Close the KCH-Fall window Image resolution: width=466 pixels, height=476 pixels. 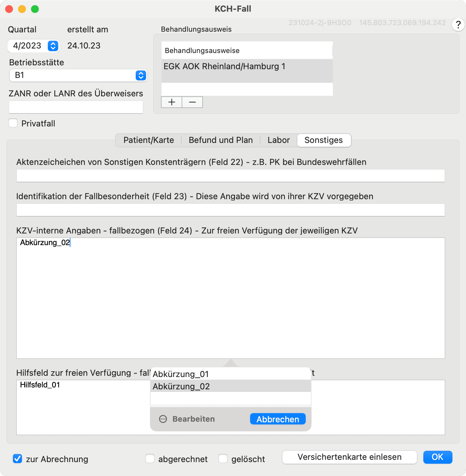click(9, 9)
